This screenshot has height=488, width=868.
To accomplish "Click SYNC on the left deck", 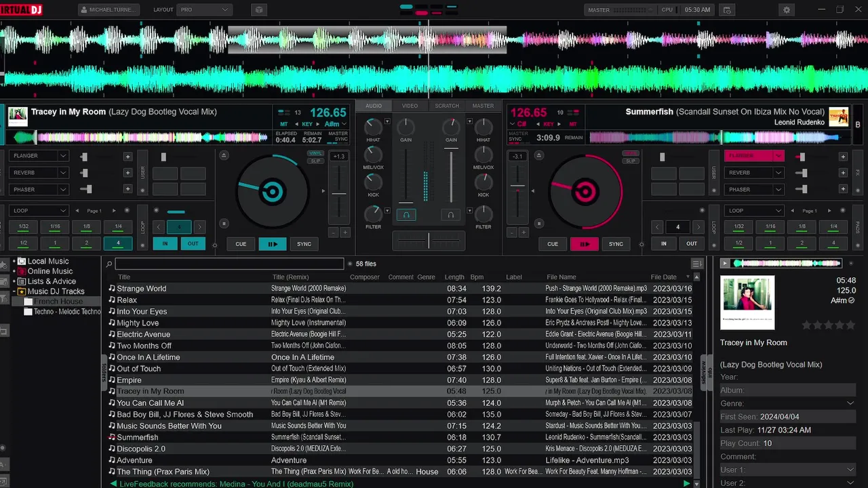I will 304,244.
